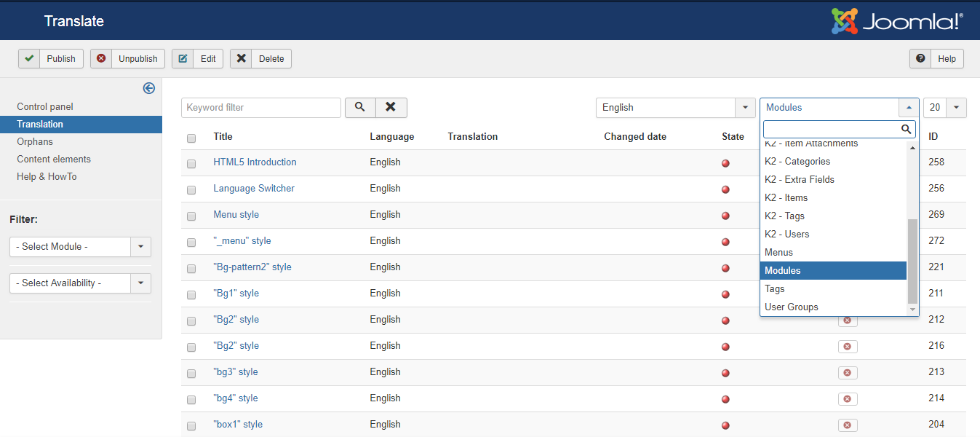Choose K2 - Tags option
Screen dimensions: 980x437
pyautogui.click(x=834, y=216)
